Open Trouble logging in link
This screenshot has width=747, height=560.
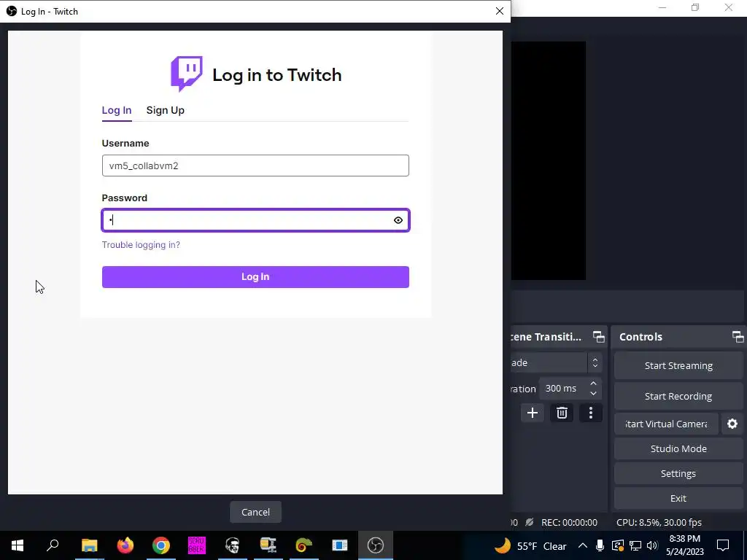[141, 245]
